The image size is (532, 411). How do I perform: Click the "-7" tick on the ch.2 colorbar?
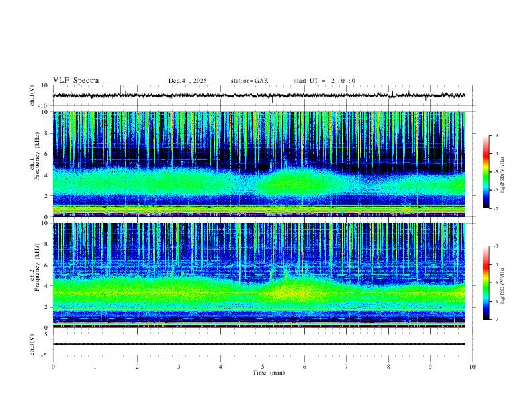[x=496, y=320]
